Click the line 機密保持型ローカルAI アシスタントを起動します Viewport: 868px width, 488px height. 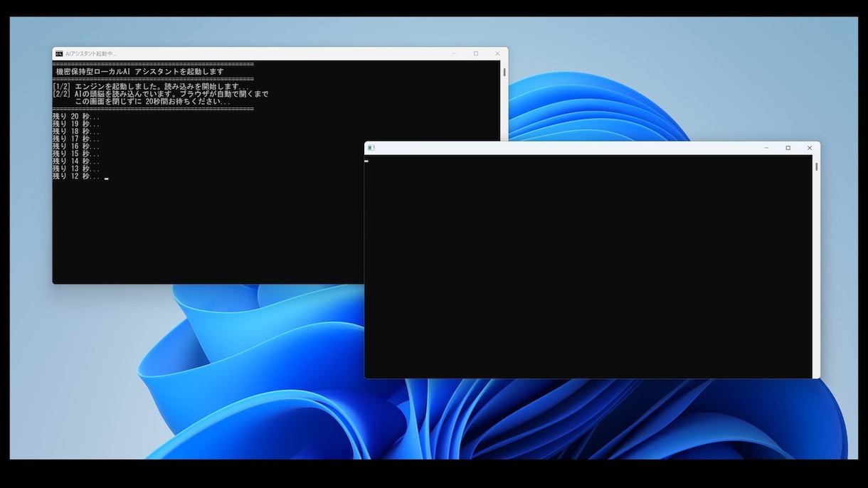140,72
